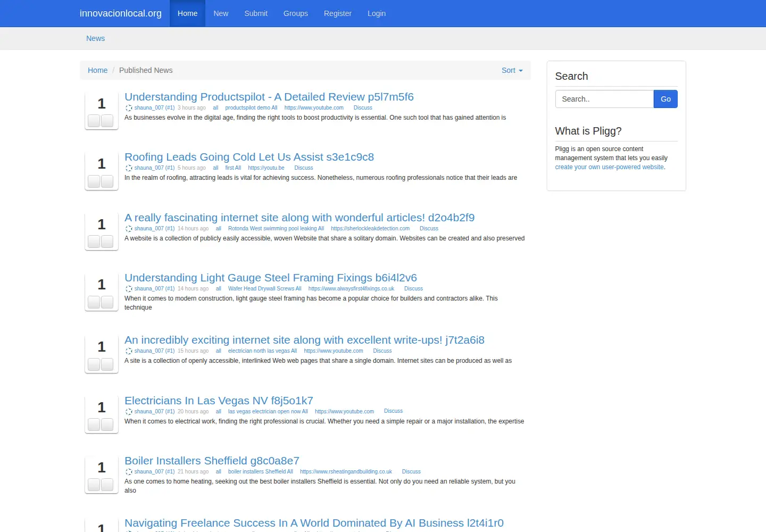The height and width of the screenshot is (532, 766).
Task: Open the rsheatingandbuilding.co.uk source link
Action: pos(346,472)
